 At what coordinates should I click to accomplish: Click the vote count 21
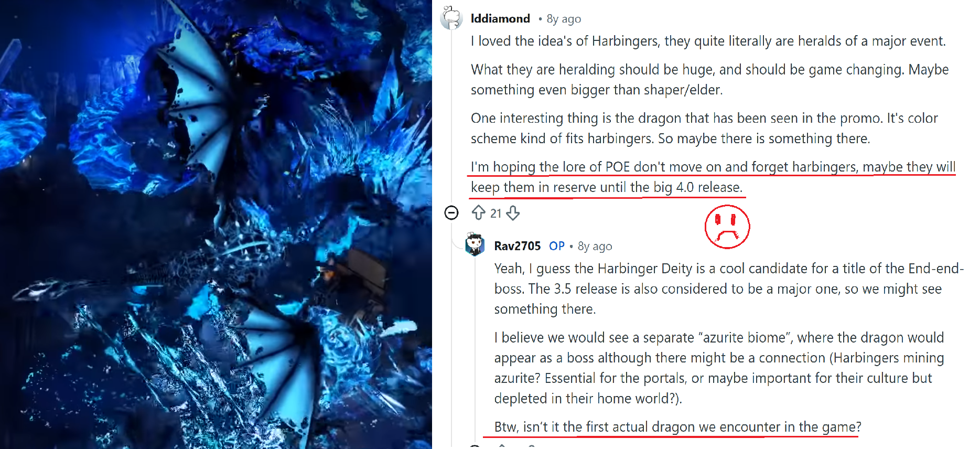click(x=496, y=213)
